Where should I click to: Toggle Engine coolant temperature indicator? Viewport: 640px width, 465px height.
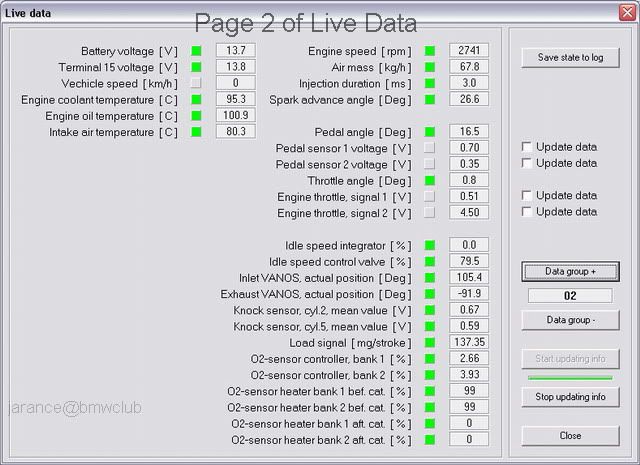click(196, 99)
